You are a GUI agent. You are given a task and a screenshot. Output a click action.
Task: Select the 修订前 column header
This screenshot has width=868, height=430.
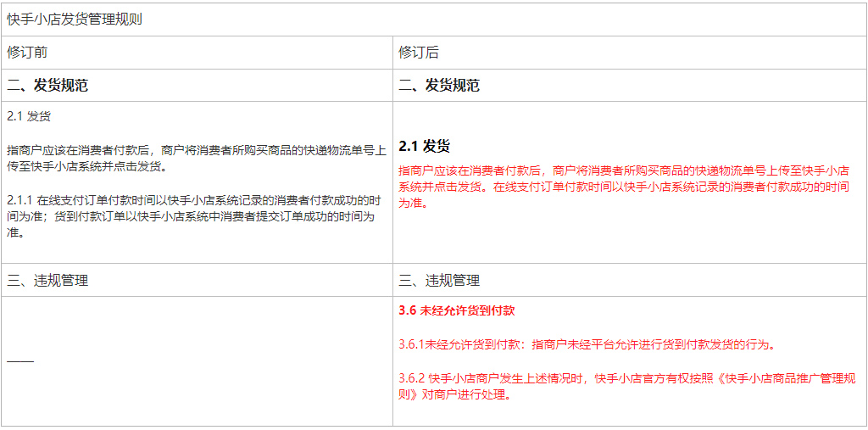pos(27,52)
